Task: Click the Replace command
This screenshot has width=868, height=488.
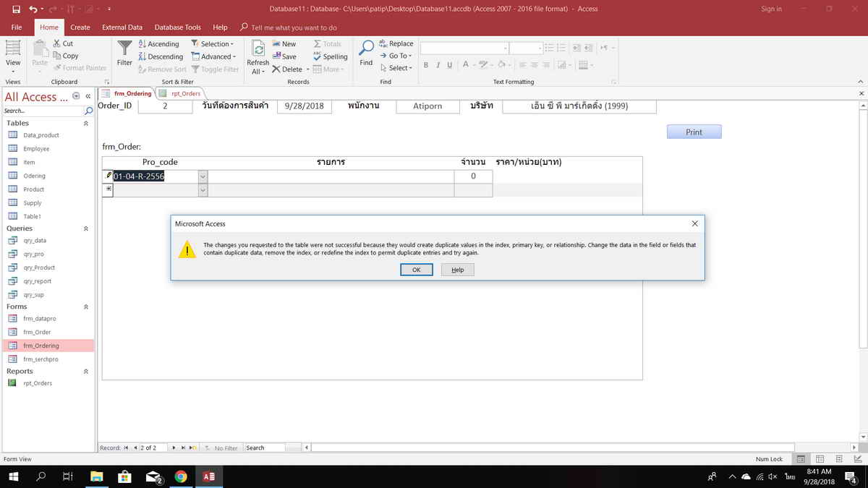Action: (396, 43)
